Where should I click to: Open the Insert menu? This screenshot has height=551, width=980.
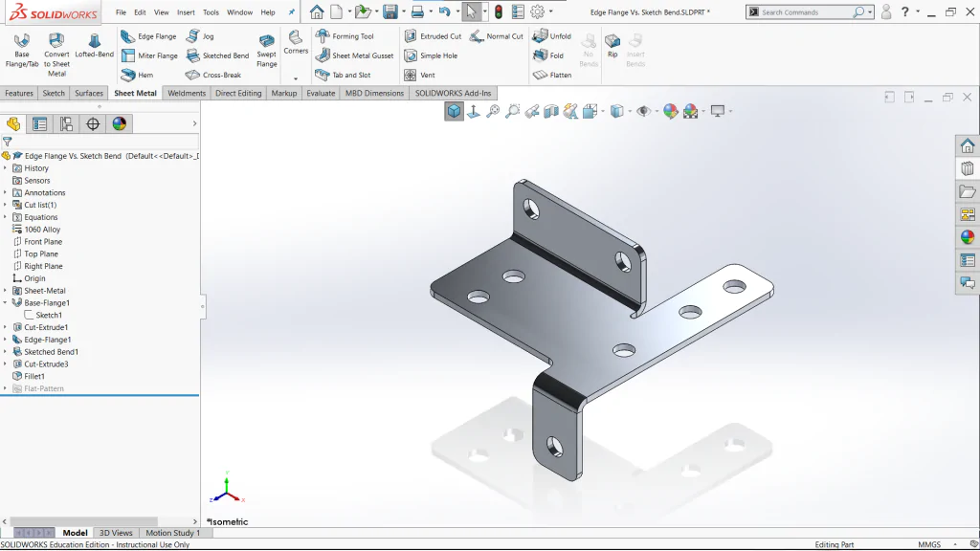(x=186, y=11)
